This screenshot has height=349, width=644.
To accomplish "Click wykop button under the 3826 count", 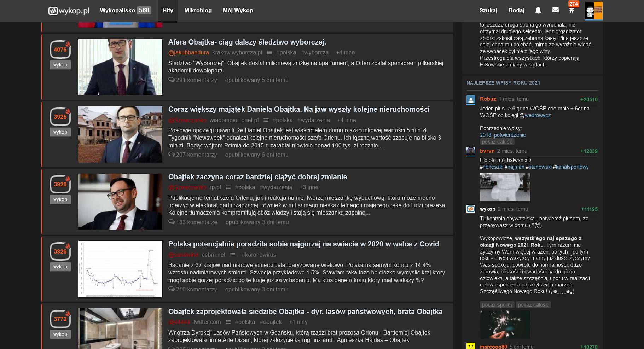I will [60, 267].
